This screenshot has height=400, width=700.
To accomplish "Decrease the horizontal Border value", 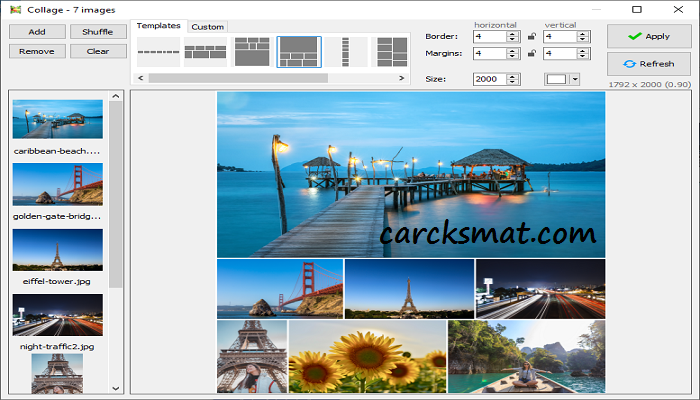I will [512, 39].
